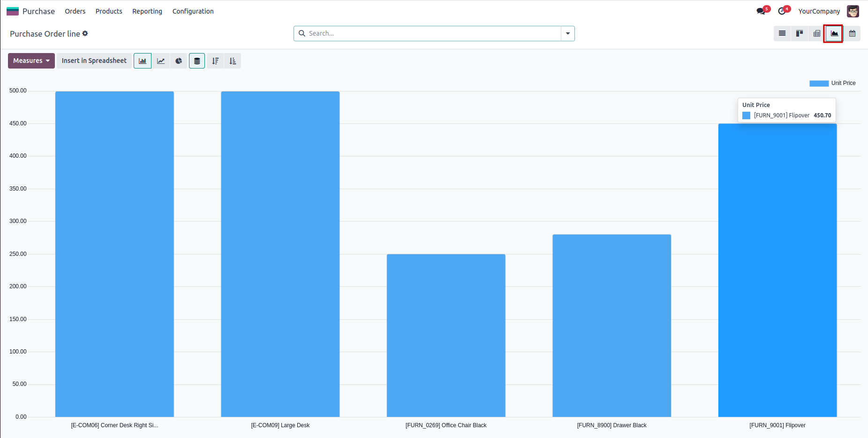This screenshot has height=438, width=868.
Task: Select Pie Chart mode
Action: 179,61
